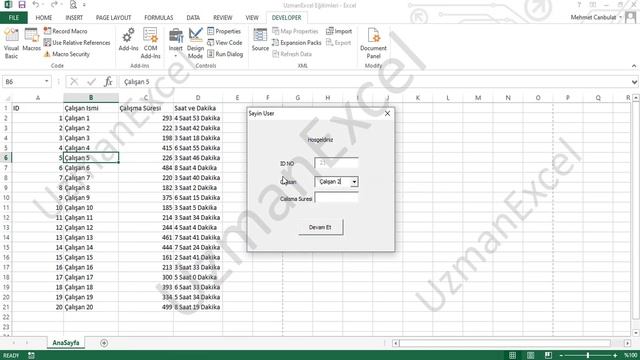This screenshot has height=360, width=640.
Task: Expand the Name Box dropdown
Action: tap(47, 82)
